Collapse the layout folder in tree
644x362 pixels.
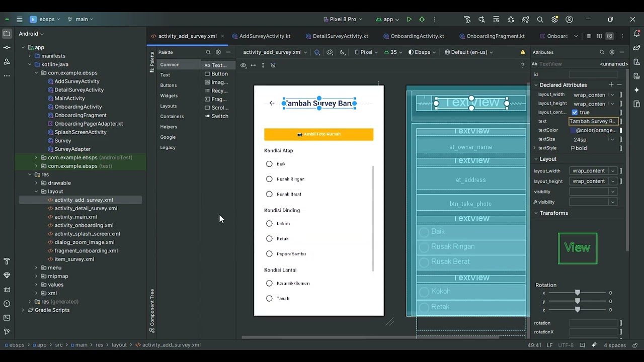point(36,192)
